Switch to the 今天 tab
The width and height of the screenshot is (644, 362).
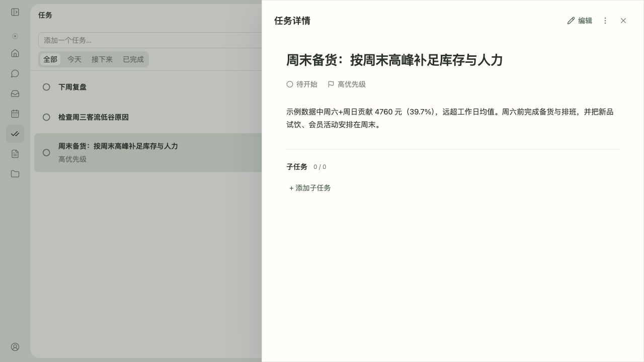coord(74,59)
